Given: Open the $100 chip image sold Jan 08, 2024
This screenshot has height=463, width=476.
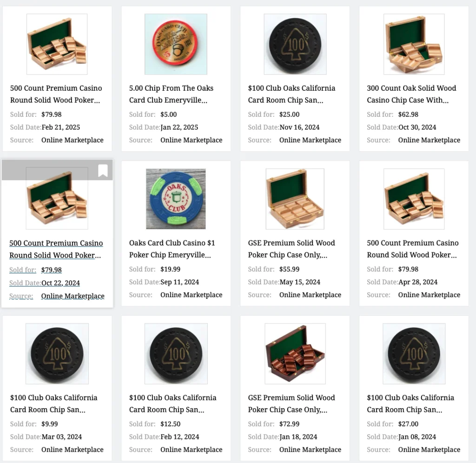Looking at the screenshot, I should pos(414,354).
